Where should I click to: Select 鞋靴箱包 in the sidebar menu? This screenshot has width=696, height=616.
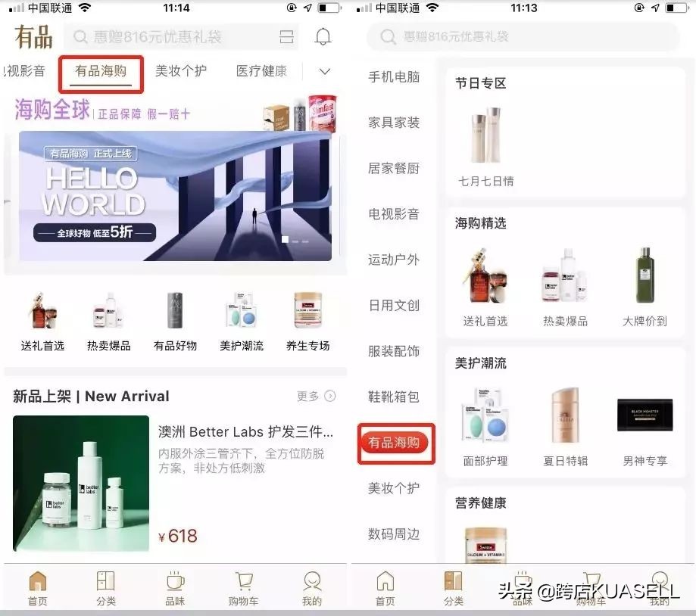(x=392, y=397)
